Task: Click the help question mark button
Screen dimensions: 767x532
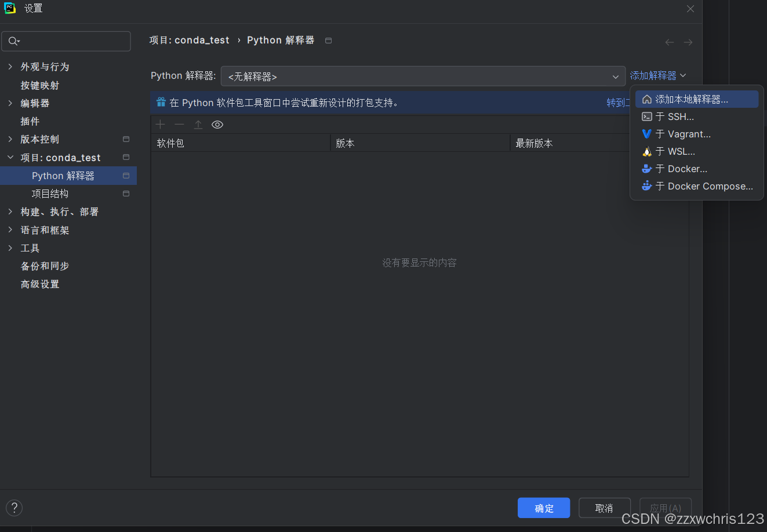Action: [x=14, y=508]
